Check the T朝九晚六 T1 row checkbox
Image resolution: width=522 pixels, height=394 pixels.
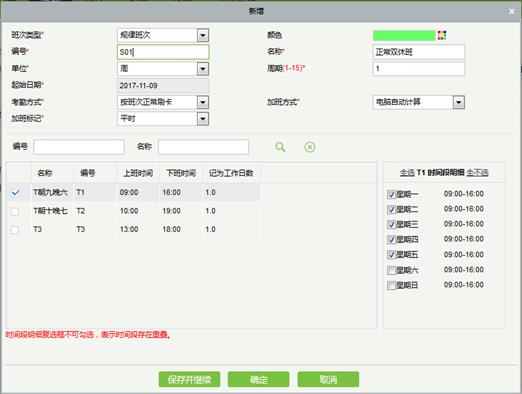[x=15, y=193]
